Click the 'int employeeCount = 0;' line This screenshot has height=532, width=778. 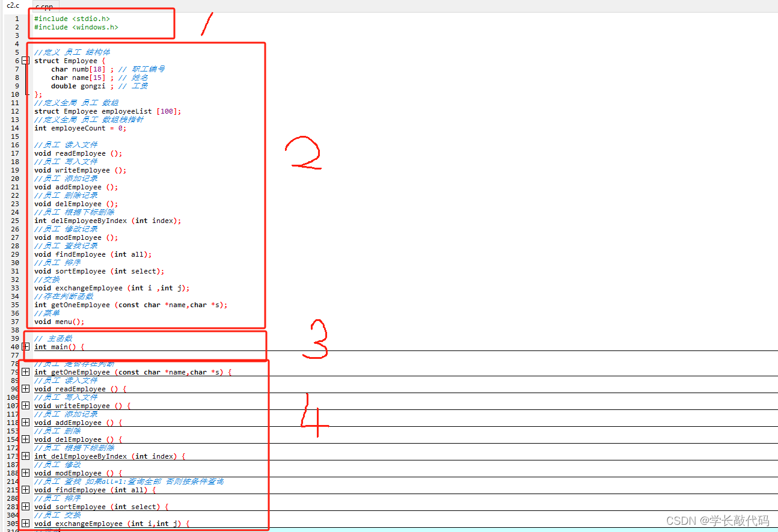[81, 128]
